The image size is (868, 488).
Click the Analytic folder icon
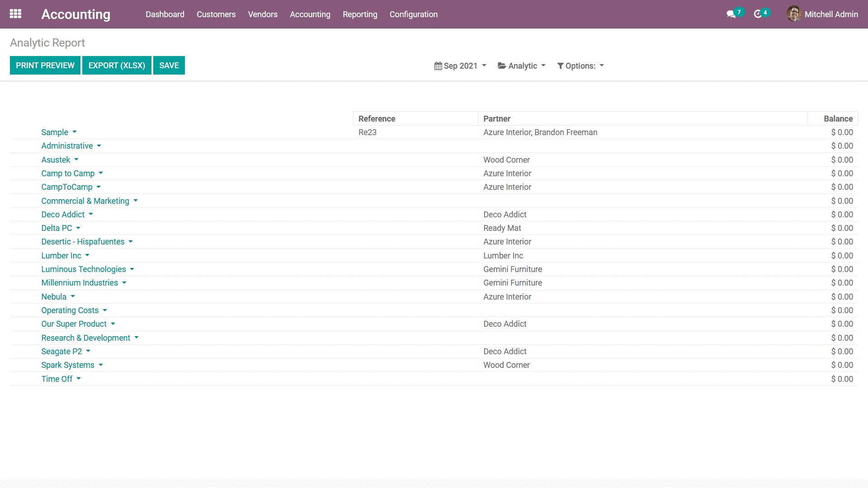(x=502, y=66)
